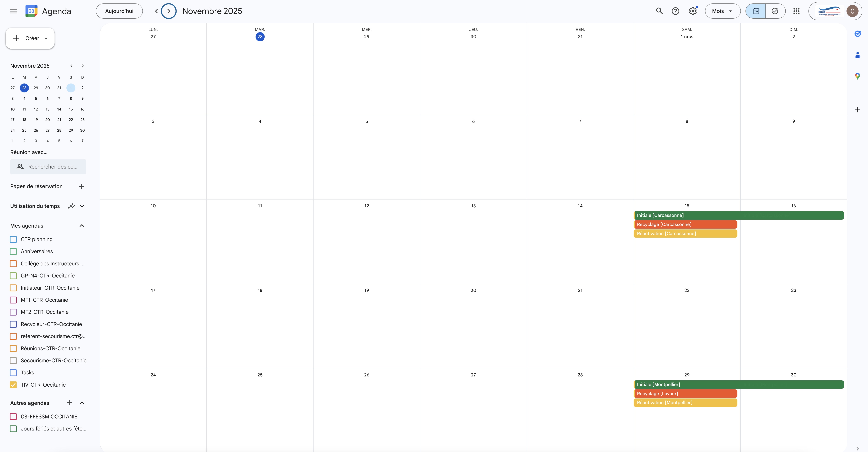The height and width of the screenshot is (452, 868).
Task: Open the main hamburger menu
Action: pos(13,11)
